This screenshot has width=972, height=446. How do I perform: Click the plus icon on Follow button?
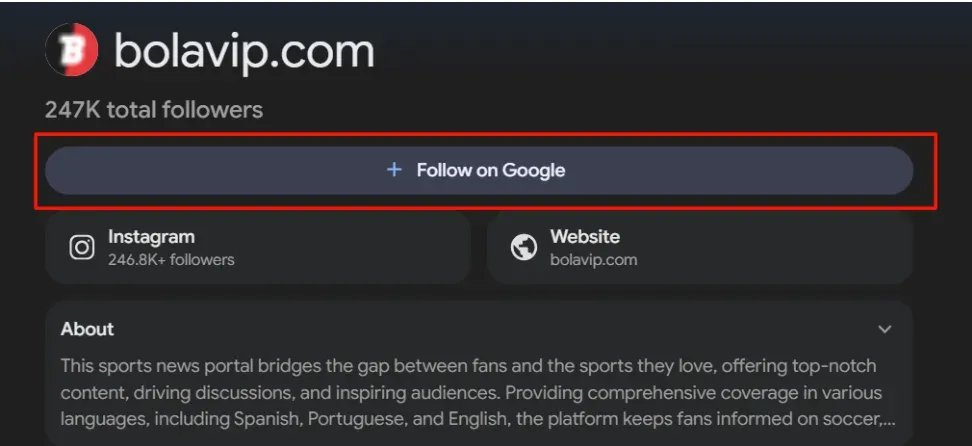[394, 170]
